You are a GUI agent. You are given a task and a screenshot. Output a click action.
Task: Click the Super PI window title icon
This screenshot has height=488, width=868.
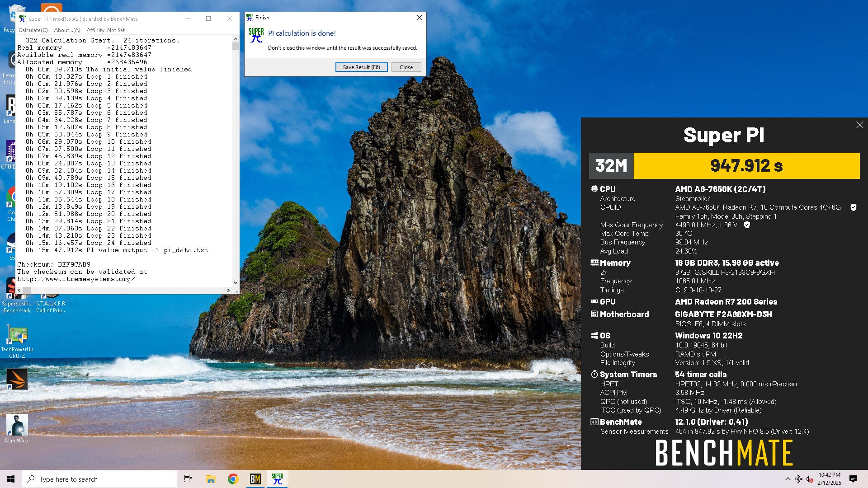[x=23, y=19]
